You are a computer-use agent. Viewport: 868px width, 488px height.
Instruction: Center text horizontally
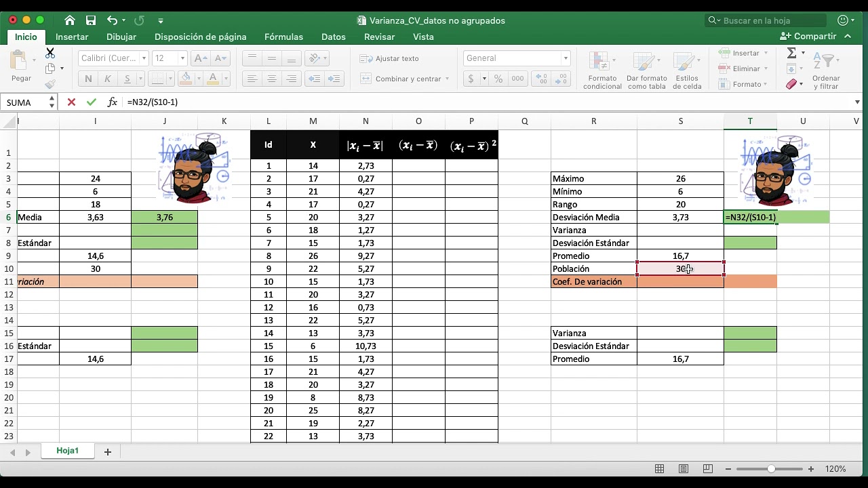click(x=272, y=79)
